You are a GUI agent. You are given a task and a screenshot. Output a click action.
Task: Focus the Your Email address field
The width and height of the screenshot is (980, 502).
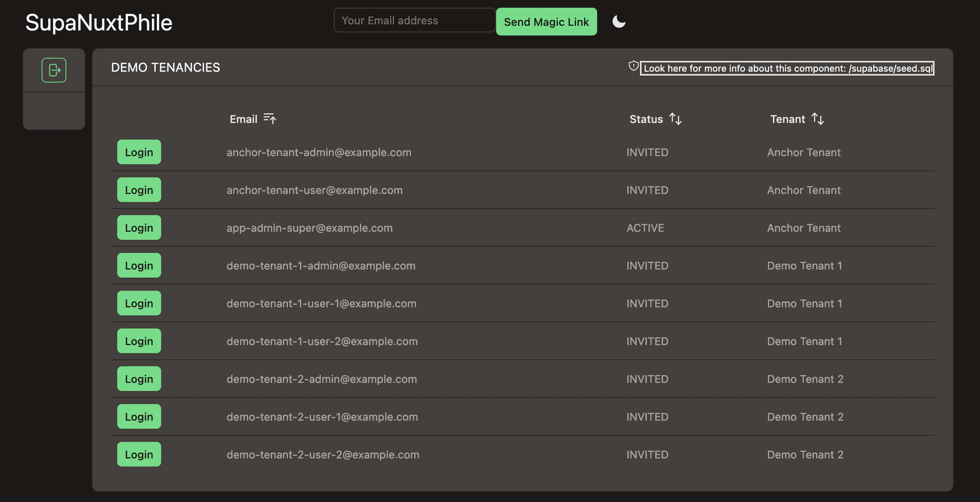[415, 20]
